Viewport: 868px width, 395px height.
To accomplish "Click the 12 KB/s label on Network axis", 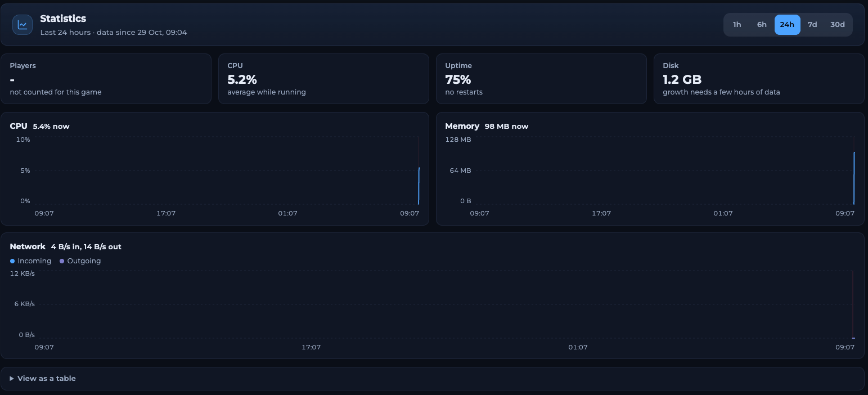I will coord(23,273).
